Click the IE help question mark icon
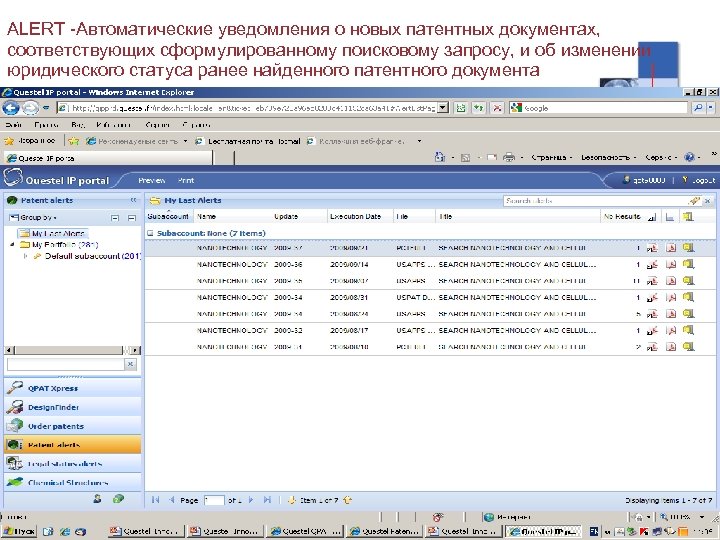Viewport: 720px width, 540px height. tap(689, 157)
